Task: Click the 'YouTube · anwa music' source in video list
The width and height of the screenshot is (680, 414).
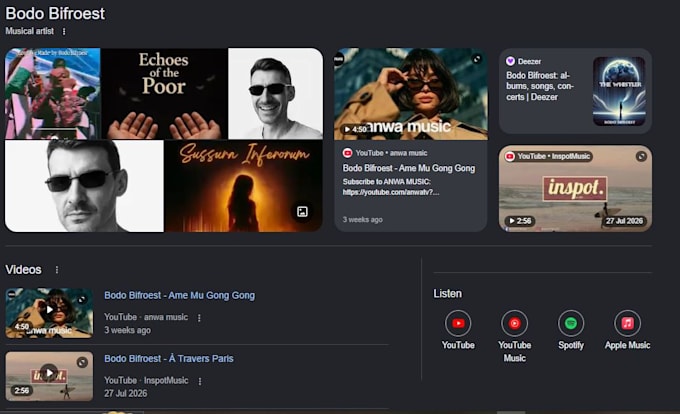Action: [146, 317]
